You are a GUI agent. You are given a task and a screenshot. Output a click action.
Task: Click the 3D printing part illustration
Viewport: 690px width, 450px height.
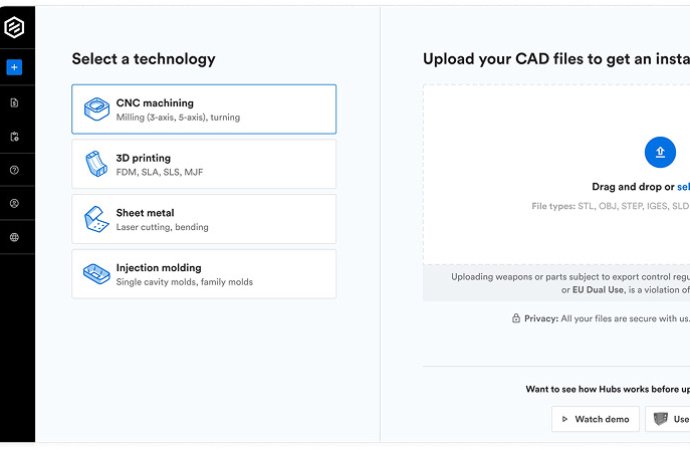tap(96, 164)
